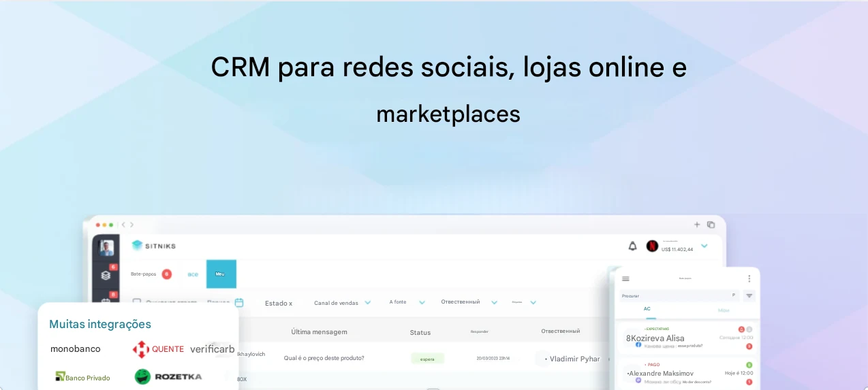Open the Kozireva Alisa chat
868x390 pixels.
point(688,338)
